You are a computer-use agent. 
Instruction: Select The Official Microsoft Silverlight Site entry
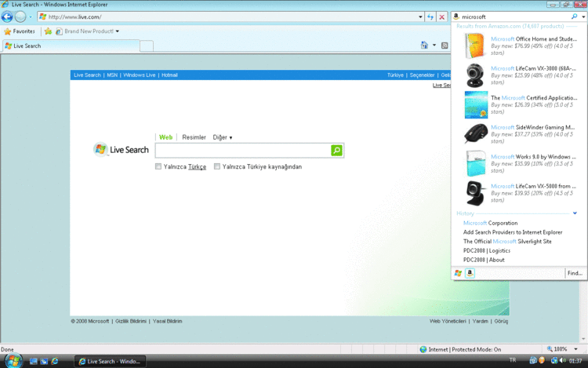(x=507, y=242)
